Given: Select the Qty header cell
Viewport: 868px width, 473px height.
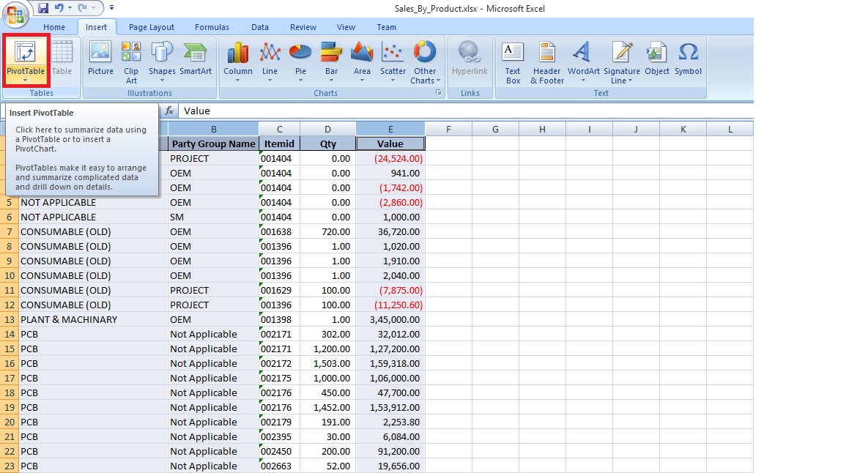Looking at the screenshot, I should coord(327,144).
